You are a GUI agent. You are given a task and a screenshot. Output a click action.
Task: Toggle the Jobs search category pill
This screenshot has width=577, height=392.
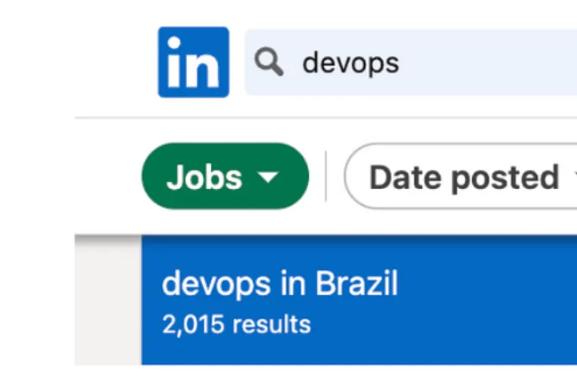pos(225,176)
